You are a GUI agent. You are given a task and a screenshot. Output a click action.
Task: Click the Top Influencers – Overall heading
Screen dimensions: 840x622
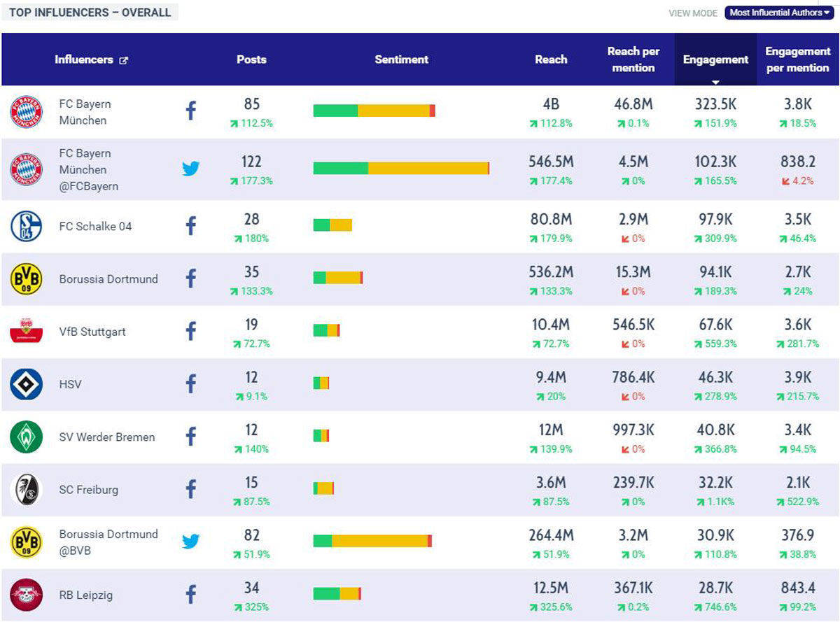[x=90, y=13]
